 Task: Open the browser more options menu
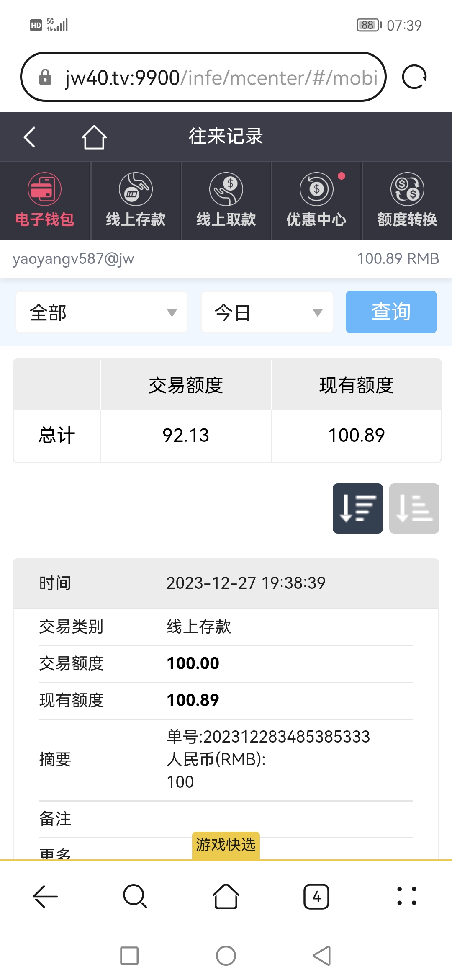(x=407, y=896)
